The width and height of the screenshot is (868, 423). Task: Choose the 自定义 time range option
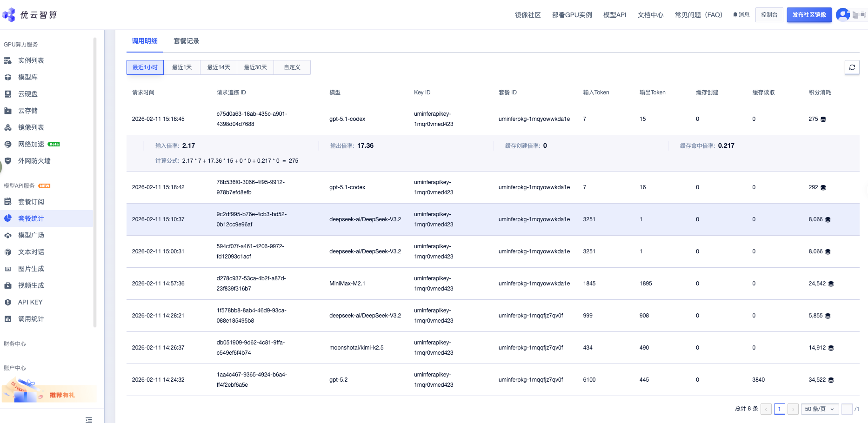(x=292, y=67)
